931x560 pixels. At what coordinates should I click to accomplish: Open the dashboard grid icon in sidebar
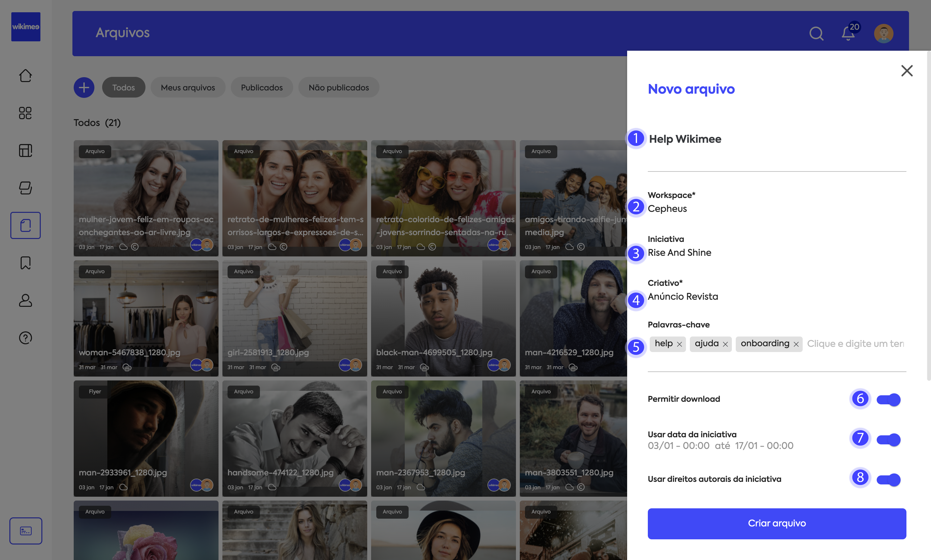tap(25, 113)
